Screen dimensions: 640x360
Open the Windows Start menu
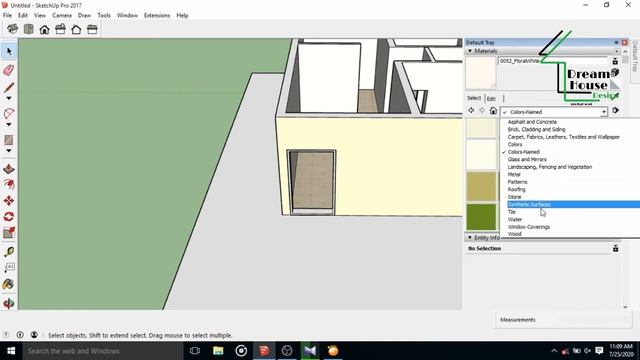11,351
